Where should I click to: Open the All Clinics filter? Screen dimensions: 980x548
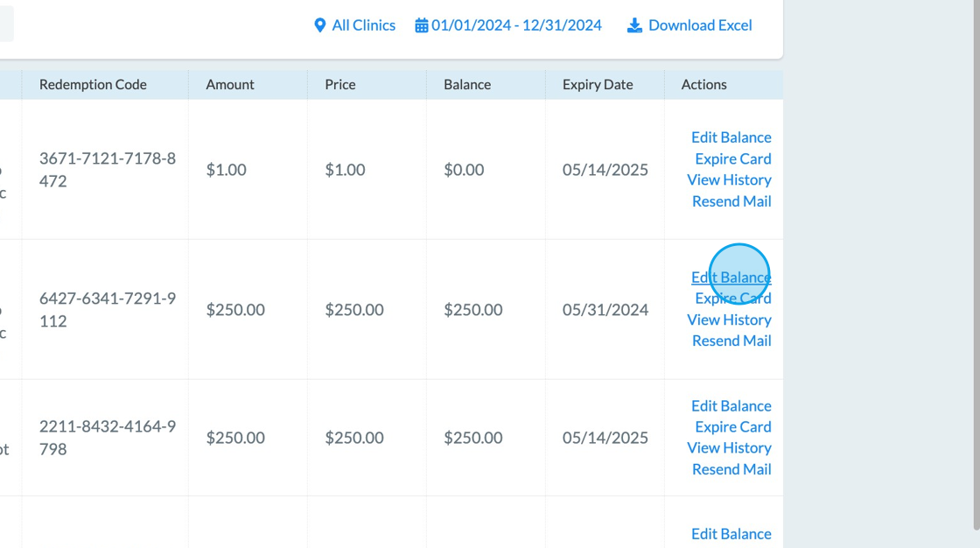pyautogui.click(x=355, y=25)
